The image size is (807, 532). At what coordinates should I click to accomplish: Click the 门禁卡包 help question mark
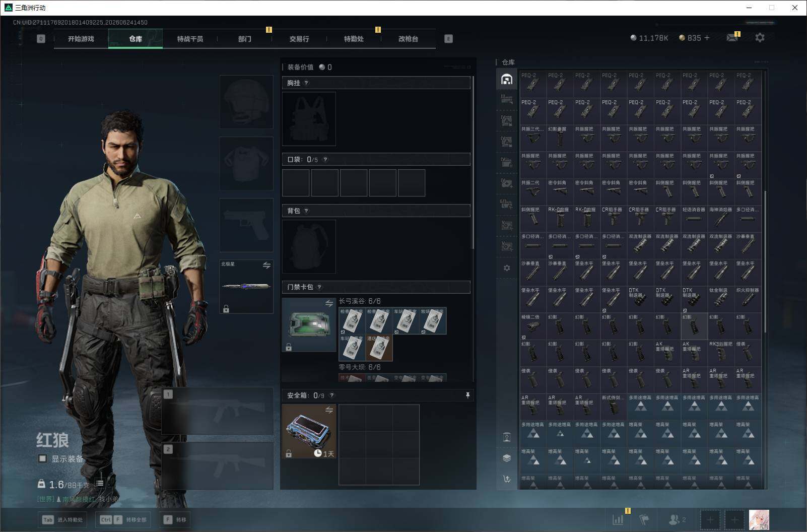coord(319,287)
